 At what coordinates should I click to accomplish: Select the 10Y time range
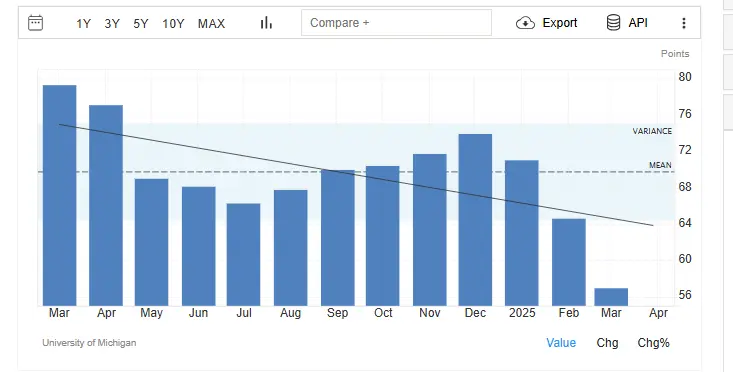point(173,23)
